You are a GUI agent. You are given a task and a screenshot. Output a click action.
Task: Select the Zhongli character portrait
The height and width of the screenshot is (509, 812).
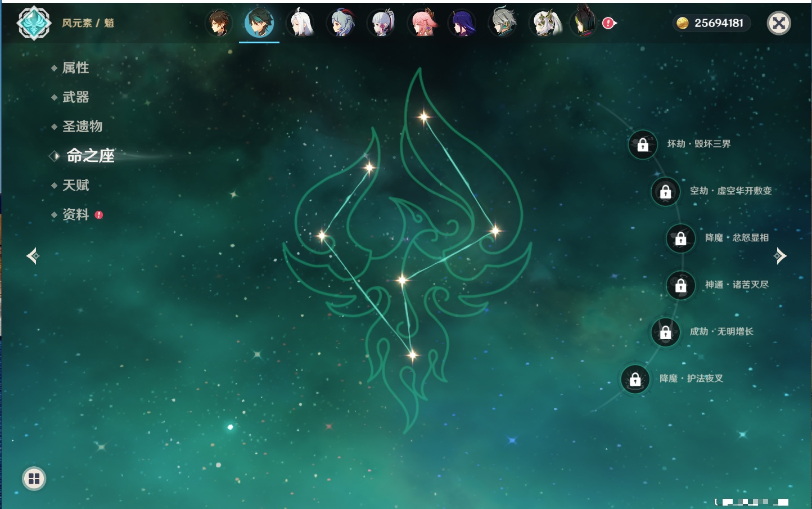pyautogui.click(x=218, y=24)
